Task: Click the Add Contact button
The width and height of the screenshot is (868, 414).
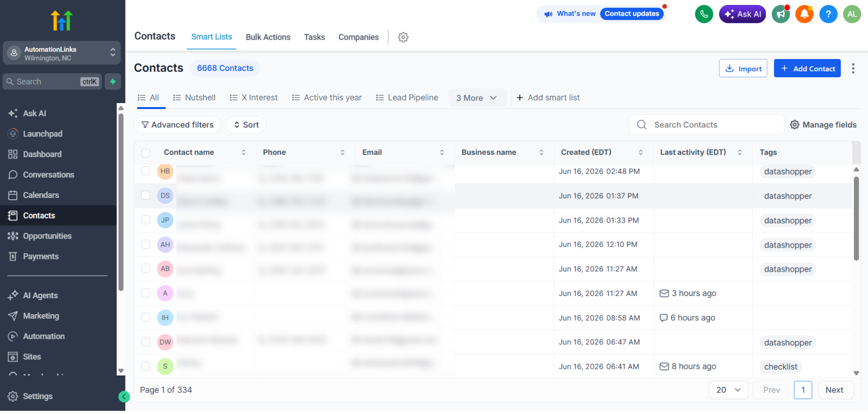Action: click(807, 68)
